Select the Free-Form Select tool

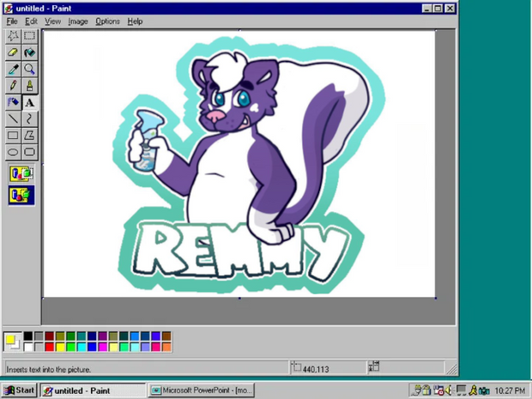[13, 36]
